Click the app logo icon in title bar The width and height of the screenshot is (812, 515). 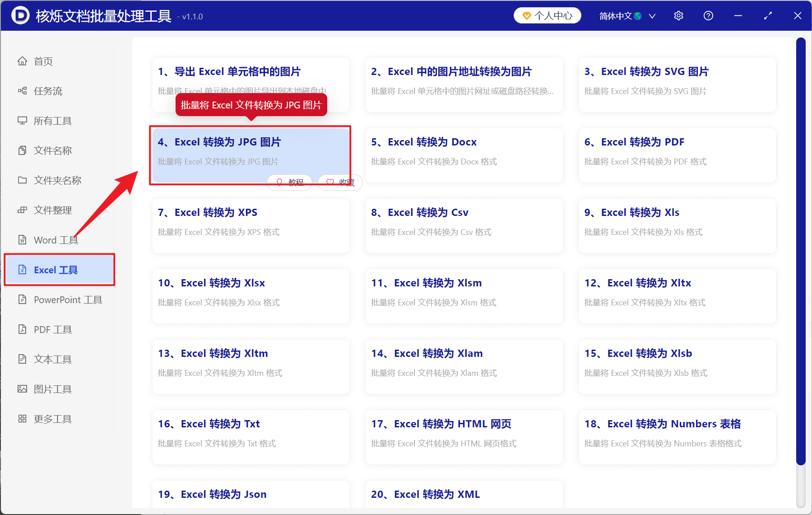coord(20,16)
